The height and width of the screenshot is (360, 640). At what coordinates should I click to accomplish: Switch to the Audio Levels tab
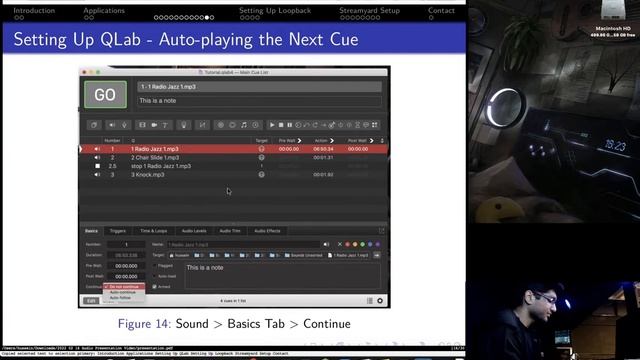tap(194, 231)
